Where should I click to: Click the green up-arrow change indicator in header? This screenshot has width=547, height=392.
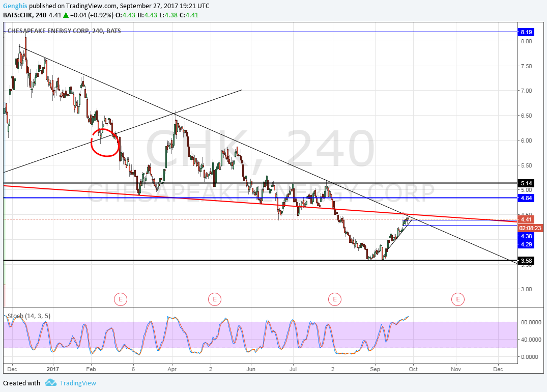pos(66,15)
